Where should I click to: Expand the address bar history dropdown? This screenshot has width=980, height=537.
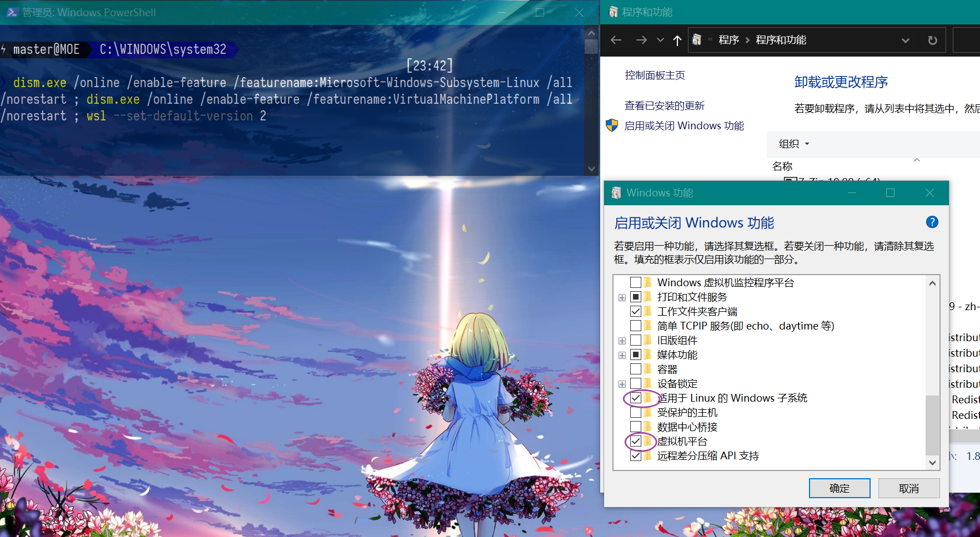tap(906, 40)
